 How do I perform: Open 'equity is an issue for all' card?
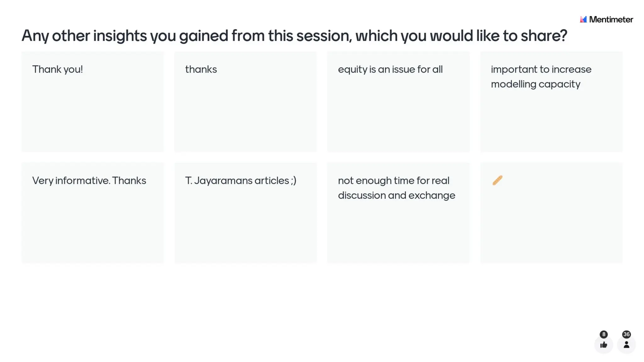coord(398,102)
